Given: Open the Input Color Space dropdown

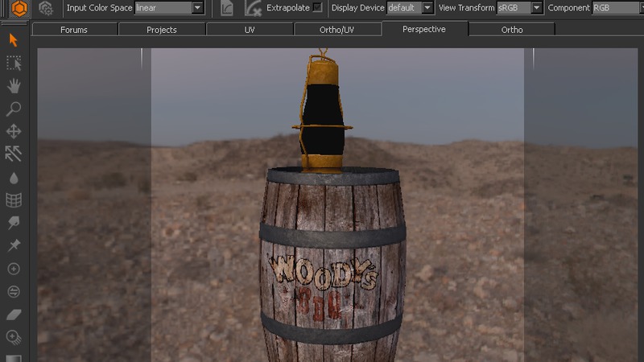Looking at the screenshot, I should point(170,7).
